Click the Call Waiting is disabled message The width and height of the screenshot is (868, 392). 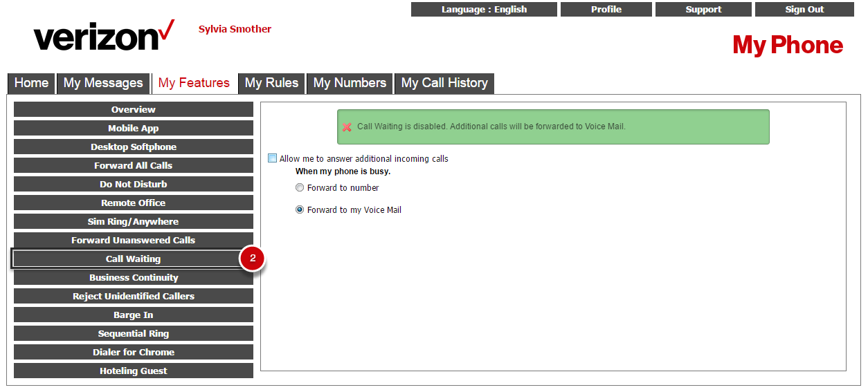coord(491,127)
